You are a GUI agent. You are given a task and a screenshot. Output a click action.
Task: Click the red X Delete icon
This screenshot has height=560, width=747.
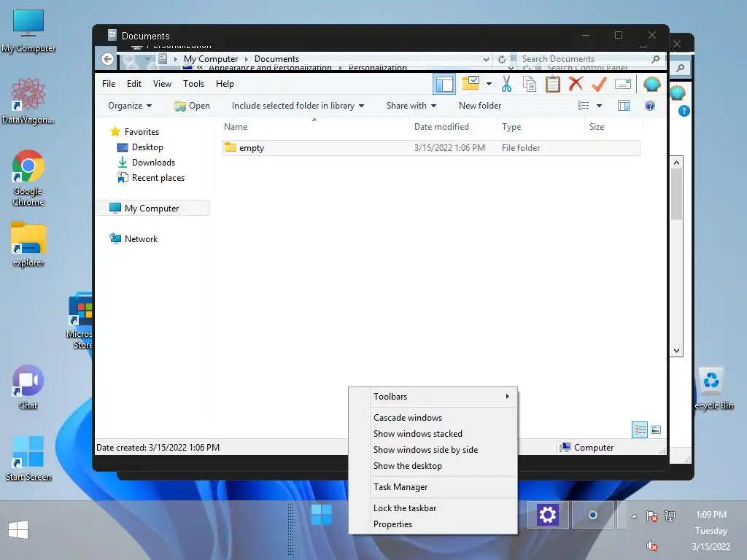[576, 84]
